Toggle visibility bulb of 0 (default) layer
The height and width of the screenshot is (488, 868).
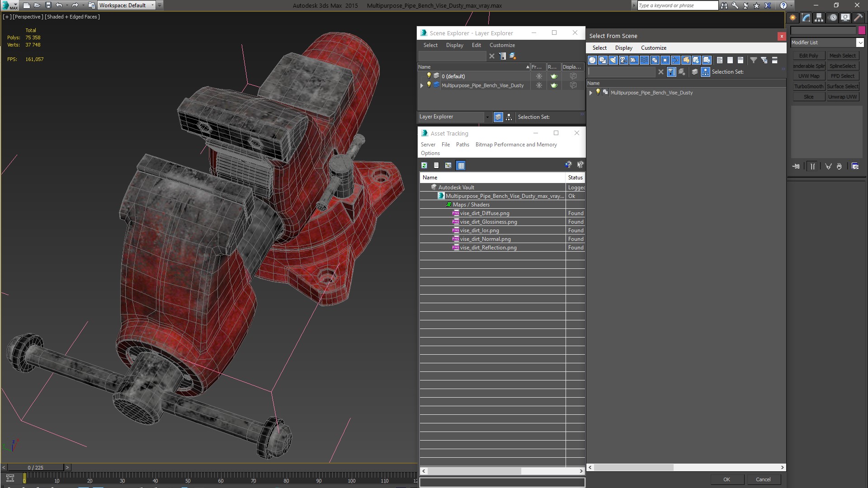[x=429, y=76]
